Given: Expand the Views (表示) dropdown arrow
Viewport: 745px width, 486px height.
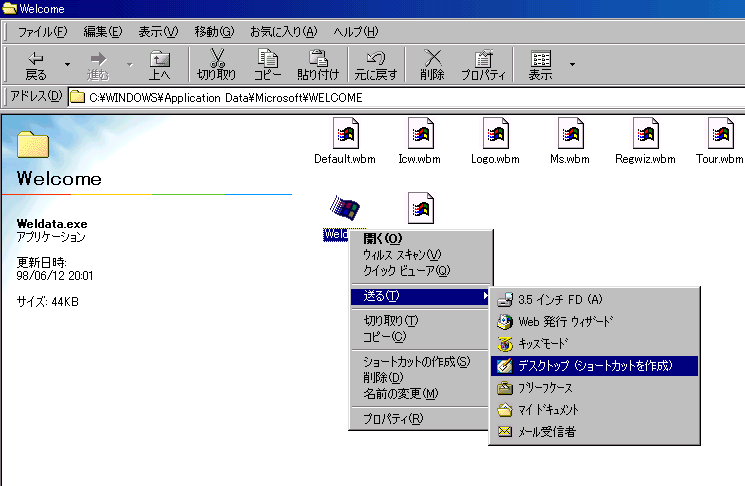Looking at the screenshot, I should 572,65.
